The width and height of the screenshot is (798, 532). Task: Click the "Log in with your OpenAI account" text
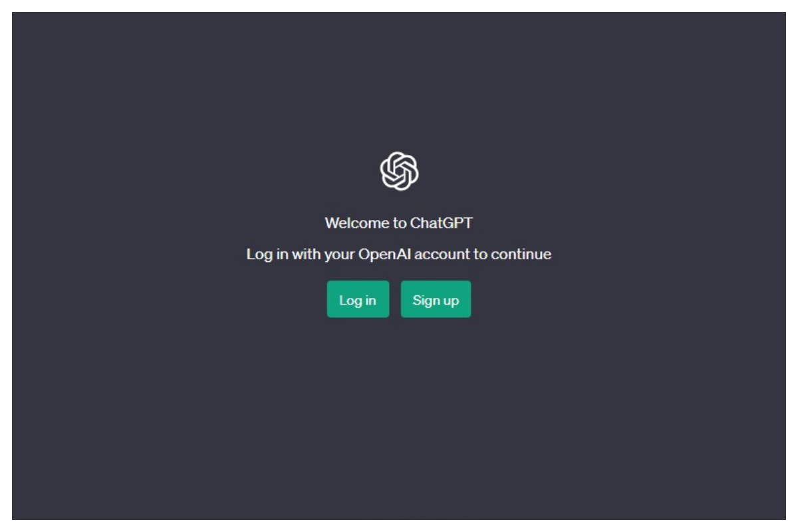[x=358, y=254]
